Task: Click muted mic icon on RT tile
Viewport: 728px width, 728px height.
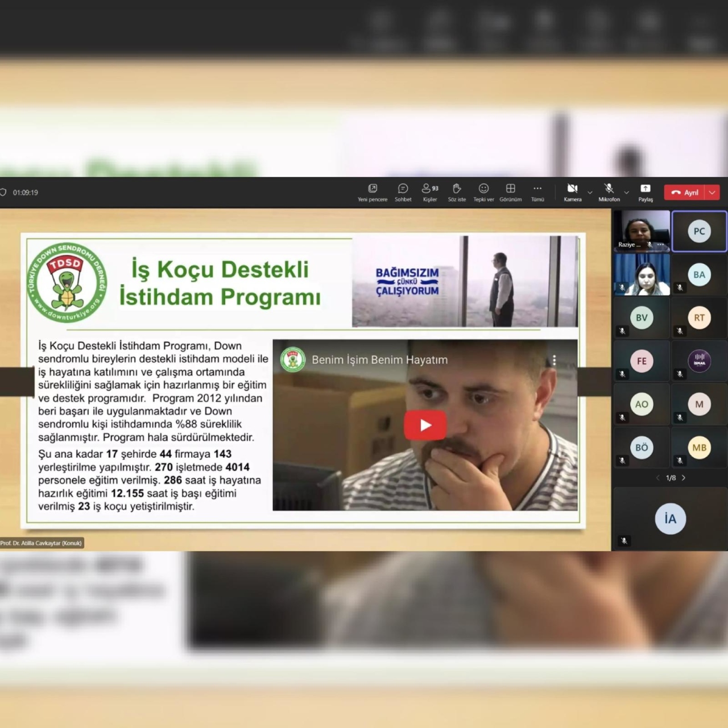Action: tap(680, 331)
